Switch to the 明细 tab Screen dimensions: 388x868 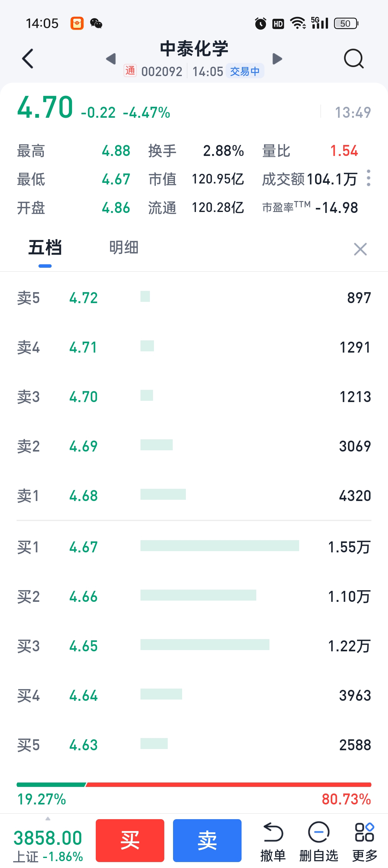point(124,248)
